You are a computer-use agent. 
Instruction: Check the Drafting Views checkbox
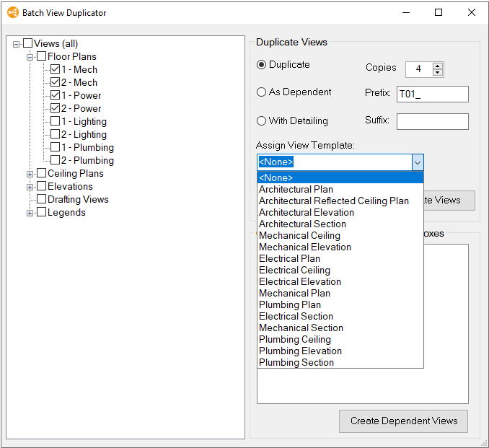point(42,199)
